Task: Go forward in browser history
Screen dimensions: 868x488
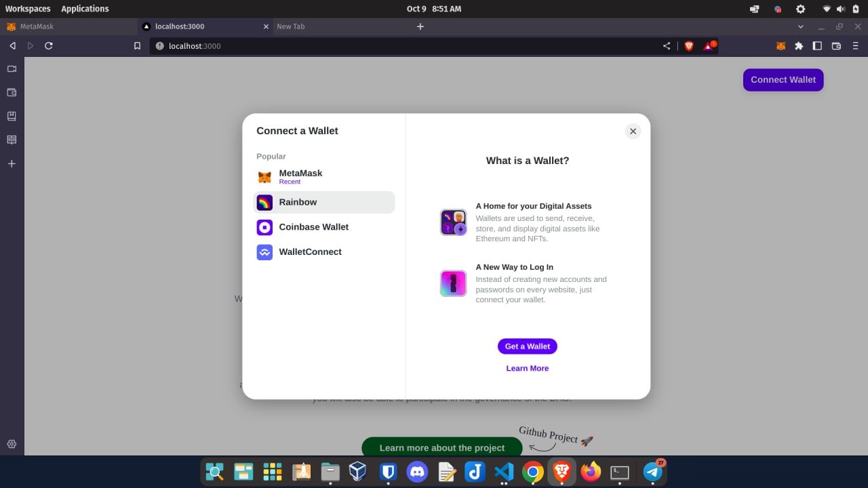Action: click(31, 45)
